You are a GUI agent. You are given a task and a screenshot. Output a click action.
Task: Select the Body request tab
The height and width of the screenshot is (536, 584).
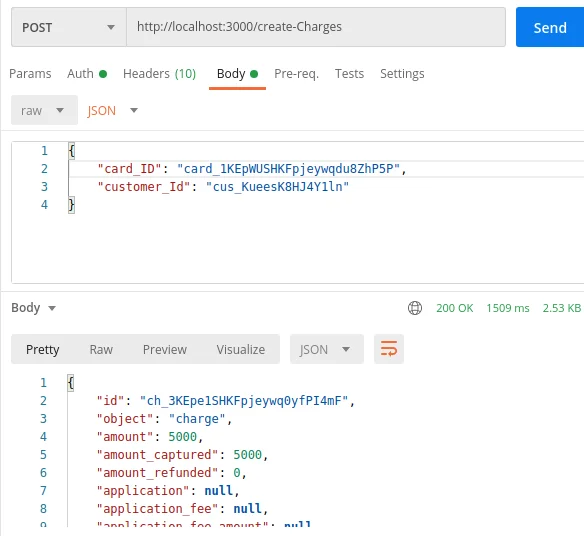coord(237,74)
